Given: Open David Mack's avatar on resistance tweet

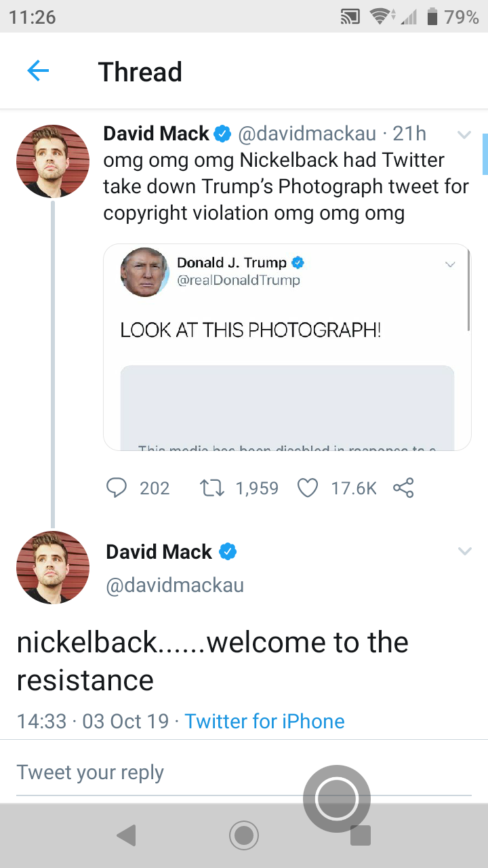Looking at the screenshot, I should point(53,568).
